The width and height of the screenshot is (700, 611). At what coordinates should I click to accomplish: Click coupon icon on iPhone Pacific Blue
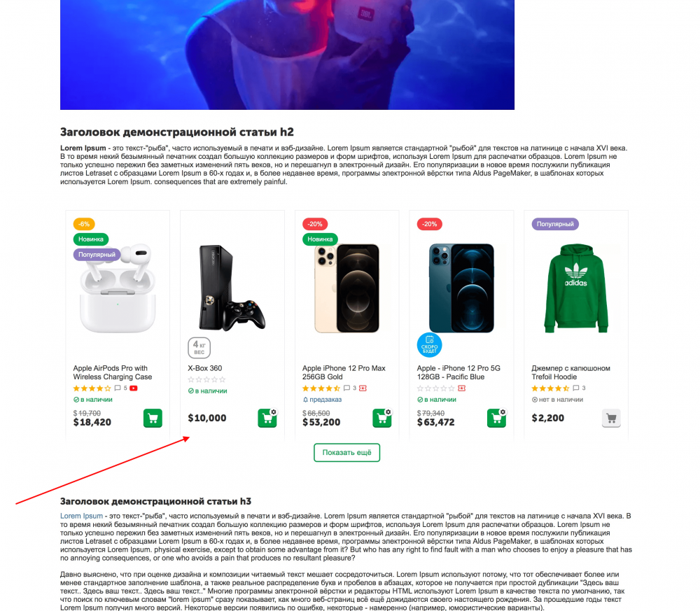click(x=461, y=388)
